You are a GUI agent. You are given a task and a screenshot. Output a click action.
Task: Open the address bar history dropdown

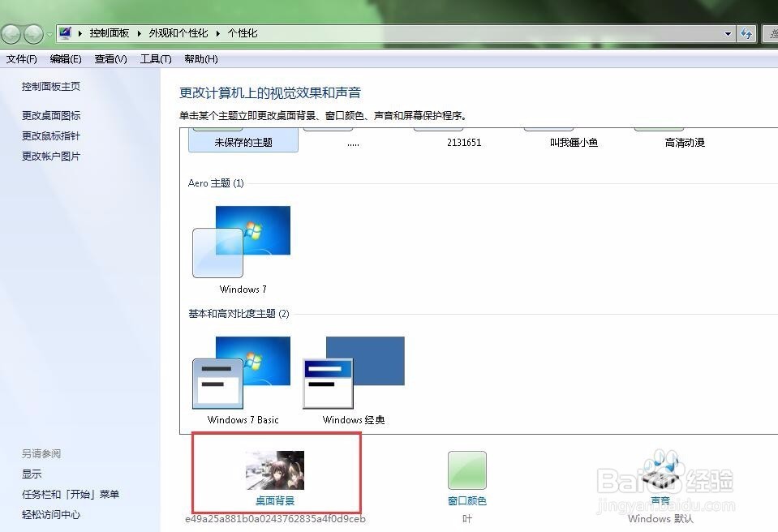click(728, 34)
